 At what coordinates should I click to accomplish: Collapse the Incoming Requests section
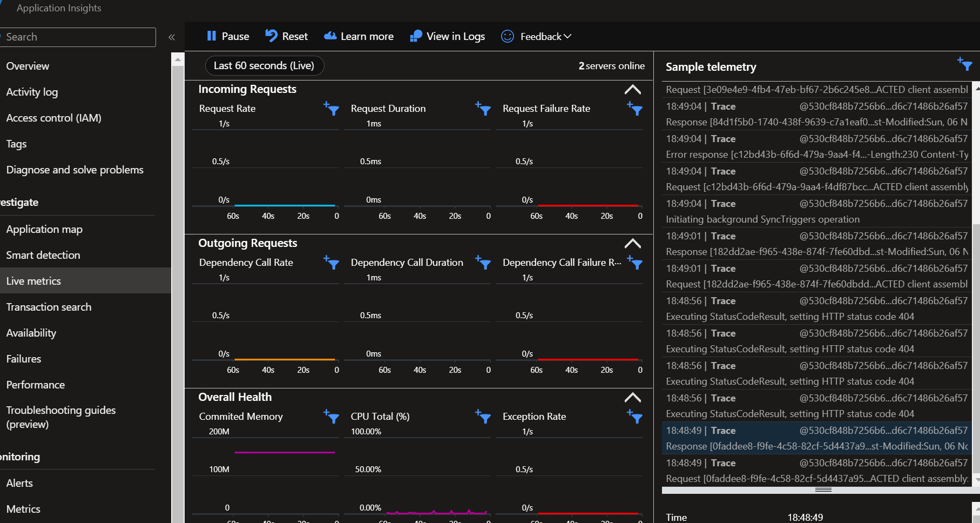633,90
